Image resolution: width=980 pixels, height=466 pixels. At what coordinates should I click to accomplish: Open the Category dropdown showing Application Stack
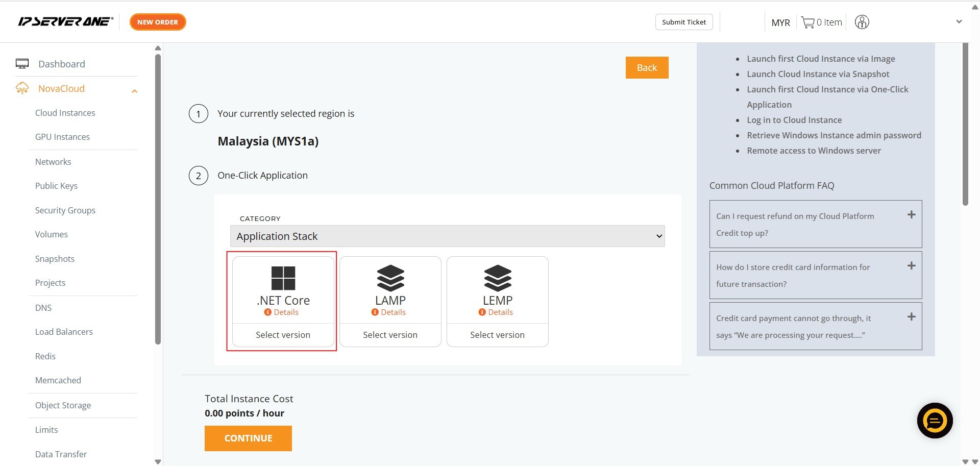(x=447, y=236)
